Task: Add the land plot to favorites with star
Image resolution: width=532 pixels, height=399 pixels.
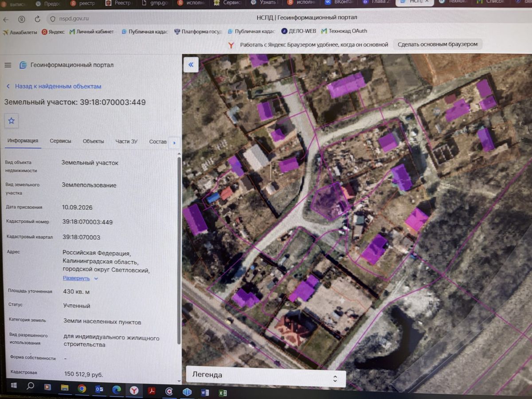Action: 12,121
